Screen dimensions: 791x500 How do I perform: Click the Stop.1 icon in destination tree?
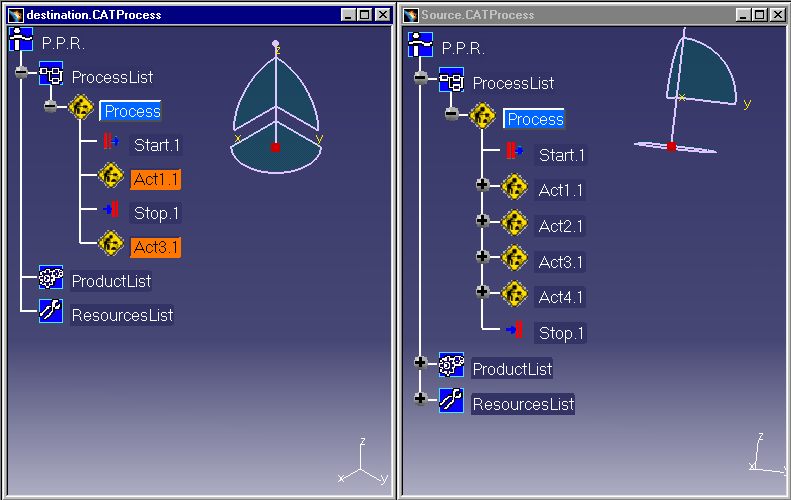(110, 211)
